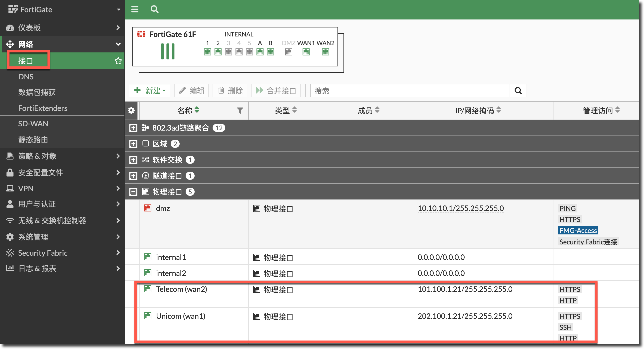Screen dimensions: 644x349
Task: Click the favorite star next to 接口
Action: pyautogui.click(x=118, y=61)
